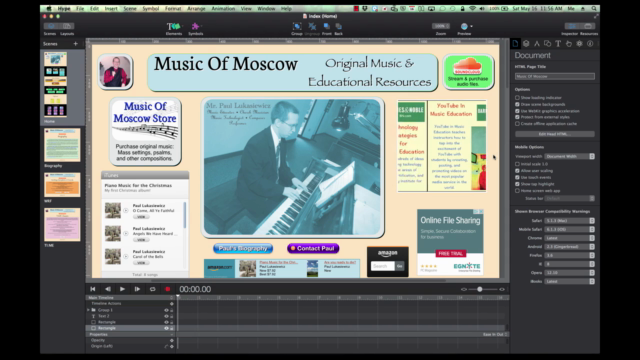Select the Document inspector tab icon
The height and width of the screenshot is (360, 640).
515,44
